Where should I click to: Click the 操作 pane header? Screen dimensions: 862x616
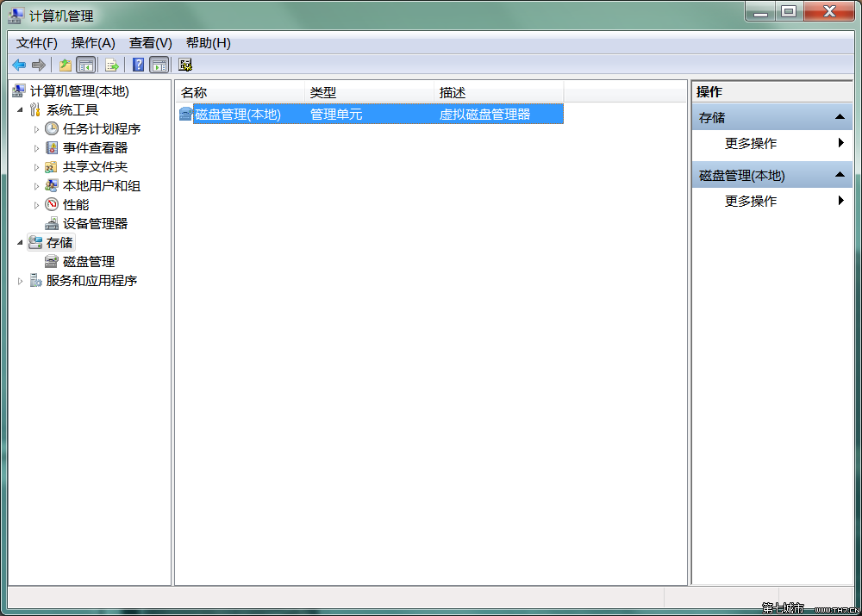[x=772, y=91]
